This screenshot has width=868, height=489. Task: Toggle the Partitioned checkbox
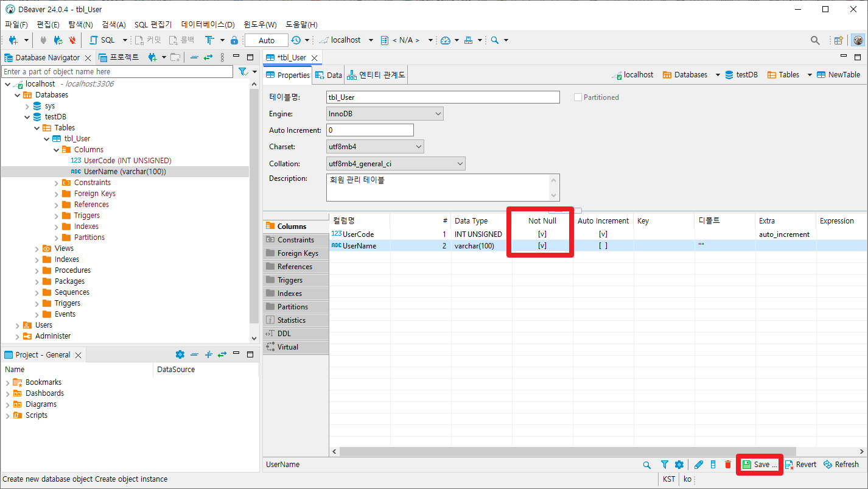pyautogui.click(x=578, y=97)
